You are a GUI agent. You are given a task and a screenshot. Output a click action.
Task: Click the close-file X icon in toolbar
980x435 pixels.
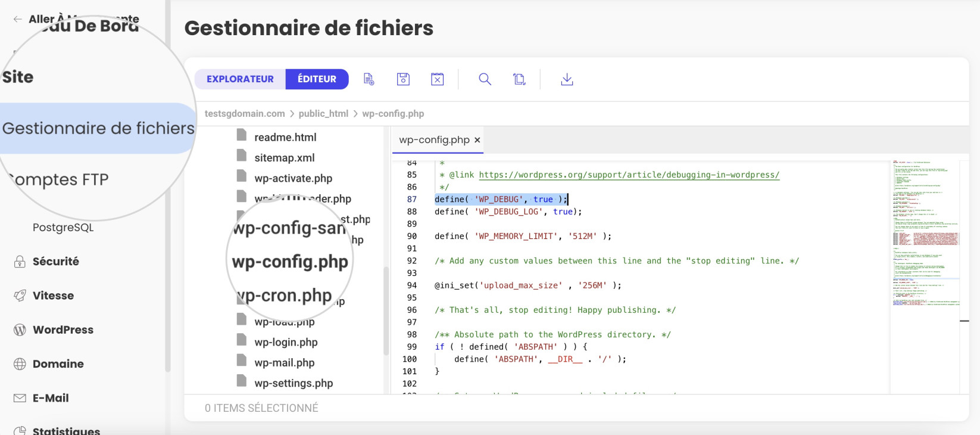(x=438, y=79)
